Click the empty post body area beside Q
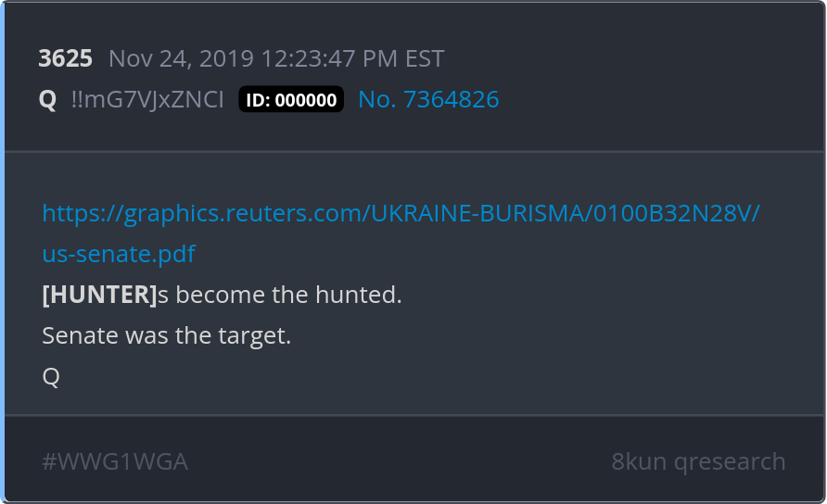 pyautogui.click(x=422, y=377)
